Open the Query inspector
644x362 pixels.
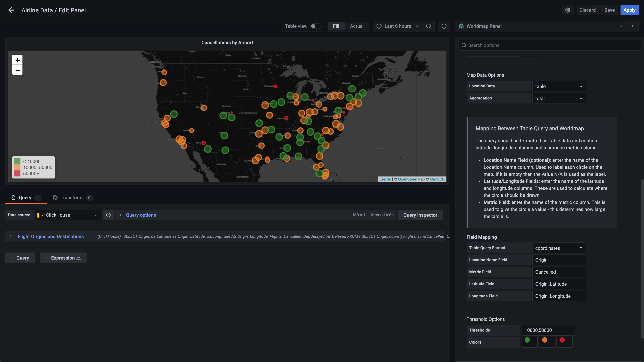click(x=420, y=215)
